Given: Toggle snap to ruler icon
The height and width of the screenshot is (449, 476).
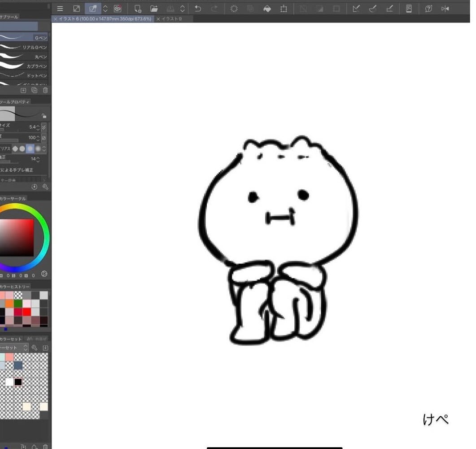Looking at the screenshot, I should coord(356,9).
